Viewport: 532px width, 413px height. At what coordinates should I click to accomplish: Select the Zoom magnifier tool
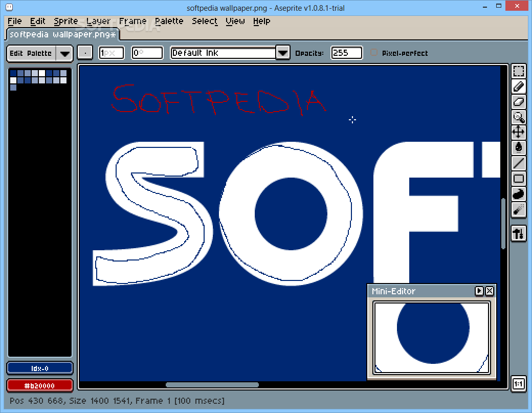tap(518, 117)
